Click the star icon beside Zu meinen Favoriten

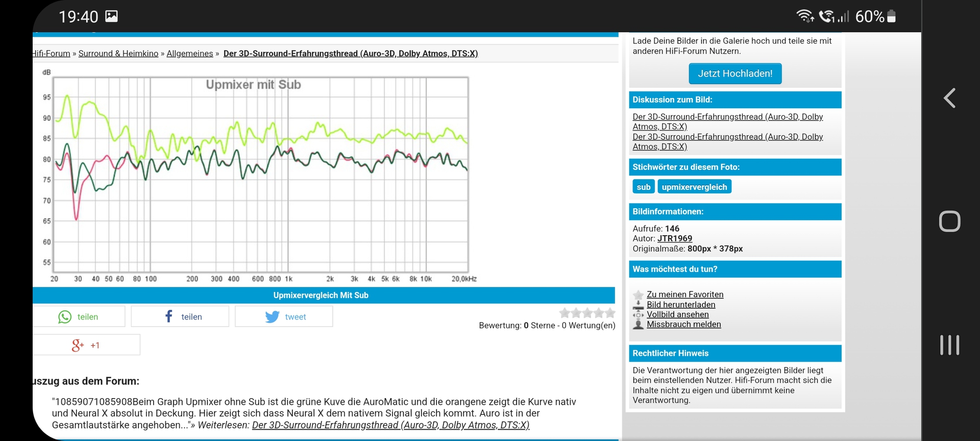coord(638,295)
